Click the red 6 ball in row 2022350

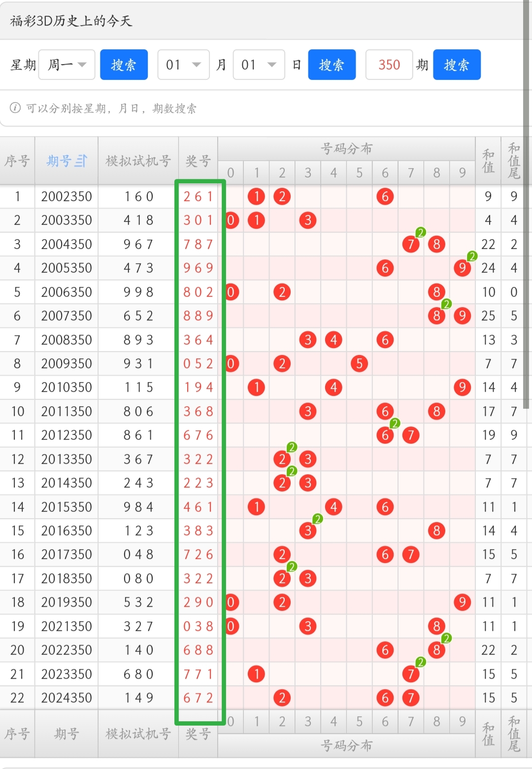[x=385, y=650]
